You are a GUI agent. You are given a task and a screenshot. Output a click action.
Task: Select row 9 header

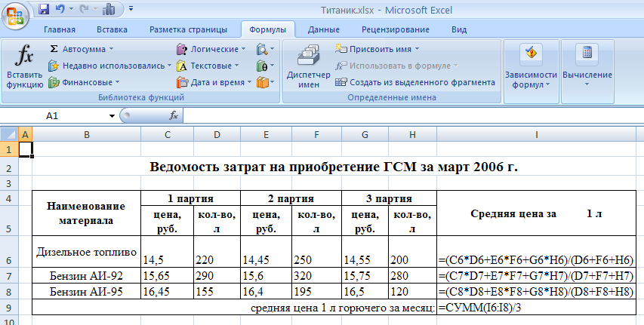click(x=9, y=308)
